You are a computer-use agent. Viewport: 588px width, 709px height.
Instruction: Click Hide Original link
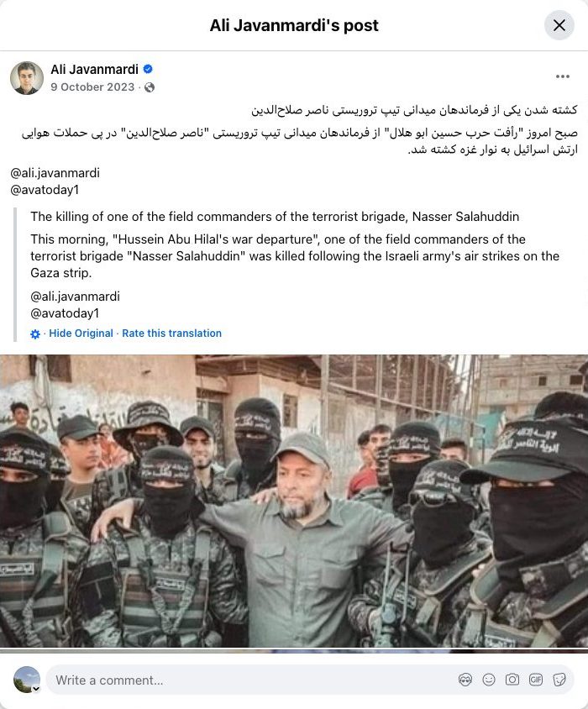tap(81, 333)
